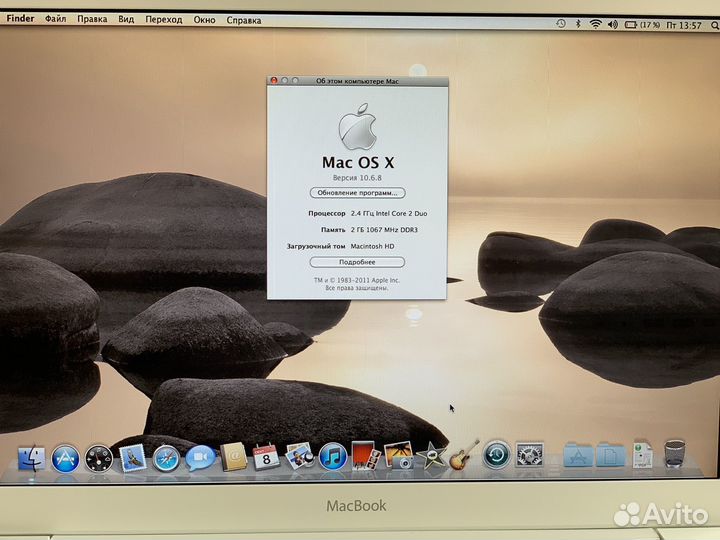
Task: Open the Mail stamp icon
Action: [132, 458]
